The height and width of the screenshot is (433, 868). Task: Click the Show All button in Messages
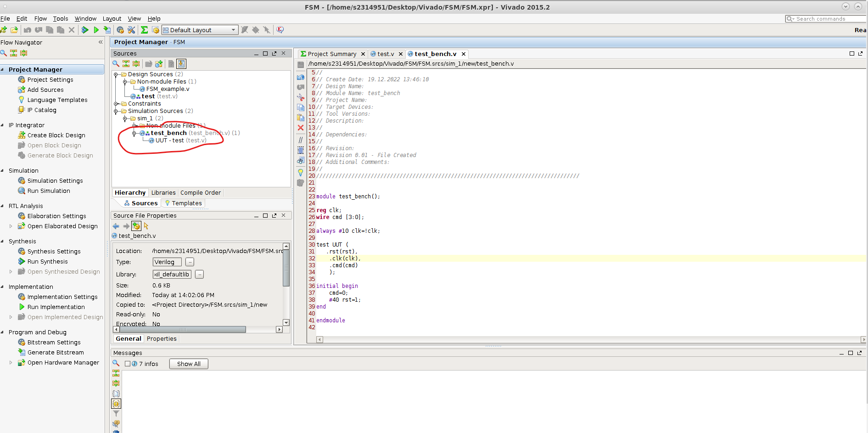click(189, 364)
